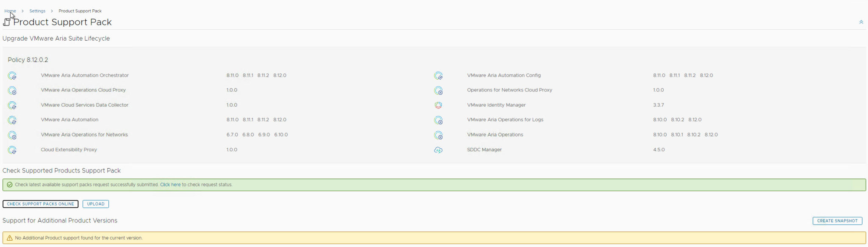This screenshot has width=868, height=247.
Task: Click the VMware Identity Manager label
Action: [496, 105]
